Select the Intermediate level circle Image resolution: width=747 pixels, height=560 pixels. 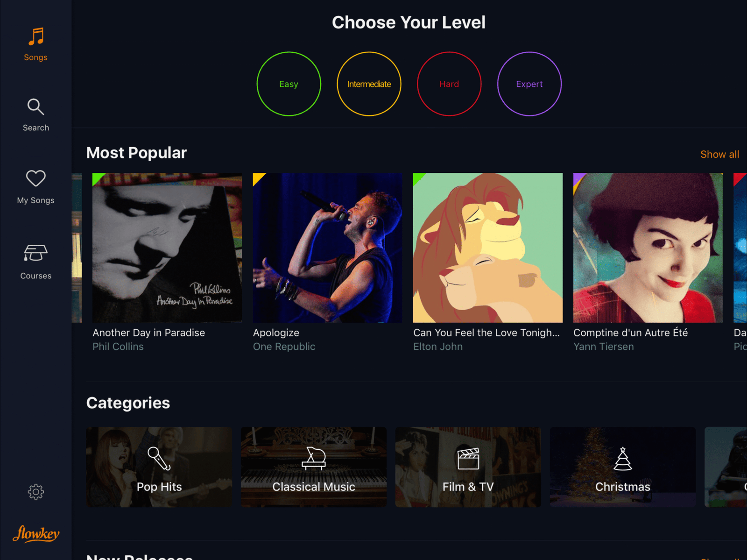[369, 84]
